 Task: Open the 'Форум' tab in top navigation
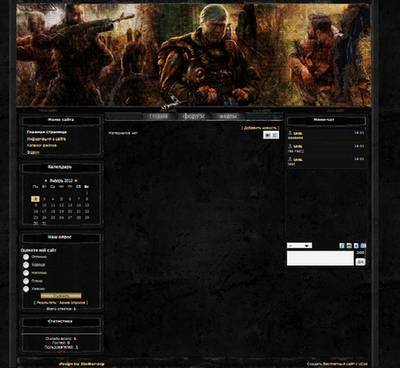pyautogui.click(x=193, y=116)
